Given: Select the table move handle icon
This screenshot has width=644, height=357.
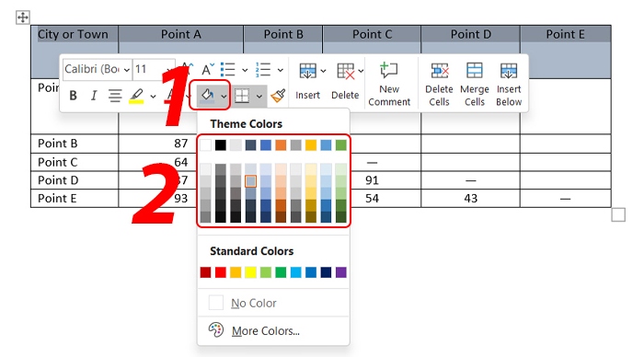Looking at the screenshot, I should point(23,17).
